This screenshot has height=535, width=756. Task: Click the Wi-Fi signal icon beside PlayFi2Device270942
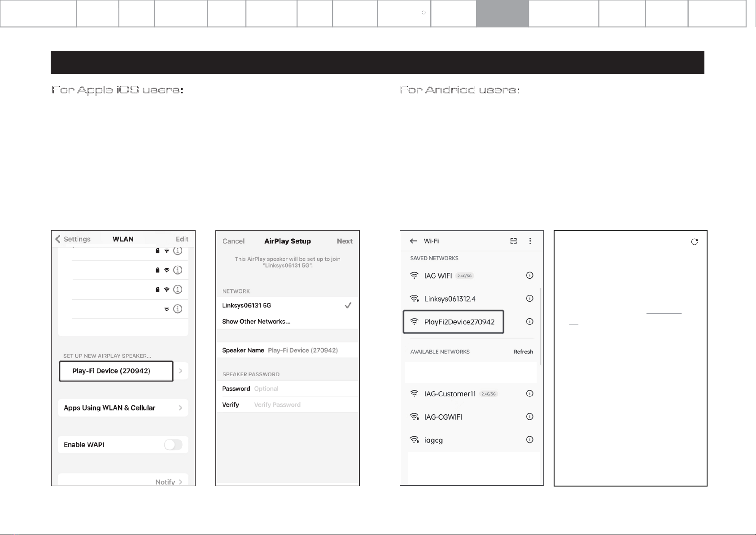point(415,322)
